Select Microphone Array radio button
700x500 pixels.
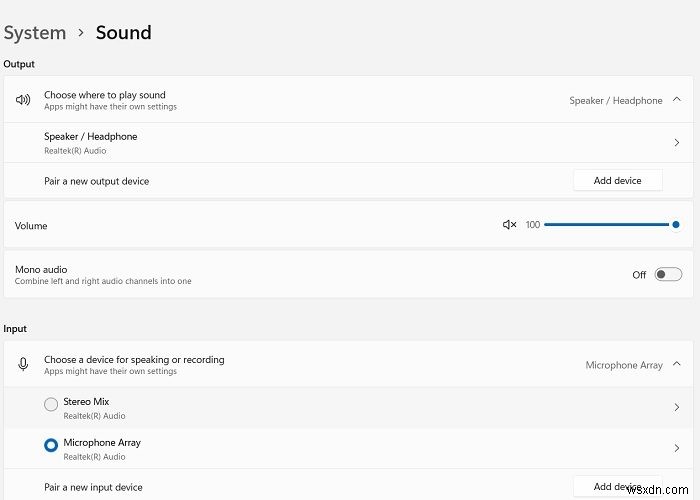tap(51, 446)
